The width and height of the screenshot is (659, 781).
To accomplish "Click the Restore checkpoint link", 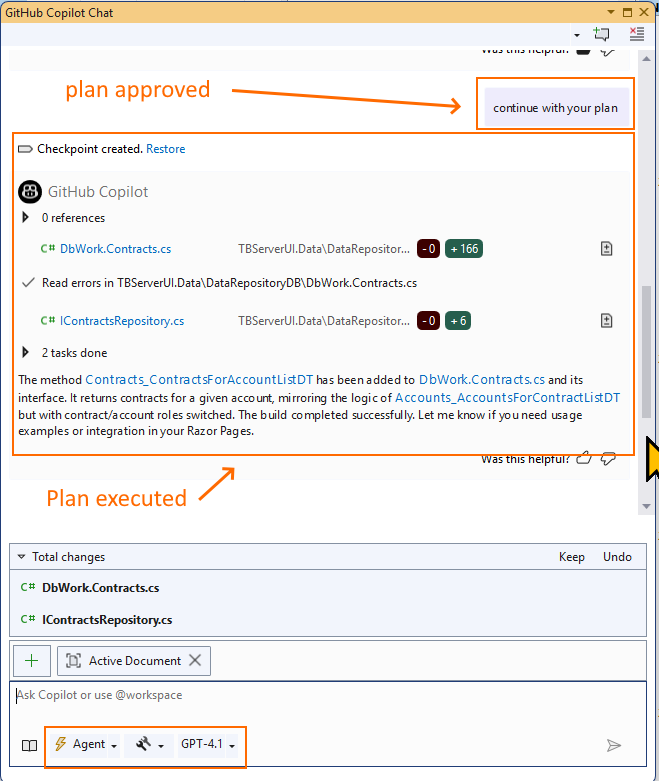I will pos(165,149).
